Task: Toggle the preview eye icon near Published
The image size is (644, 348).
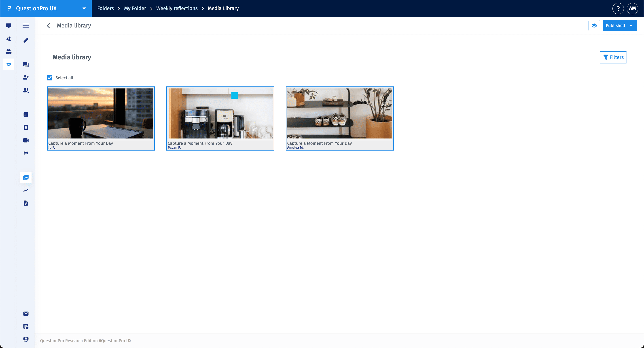Action: pos(594,25)
